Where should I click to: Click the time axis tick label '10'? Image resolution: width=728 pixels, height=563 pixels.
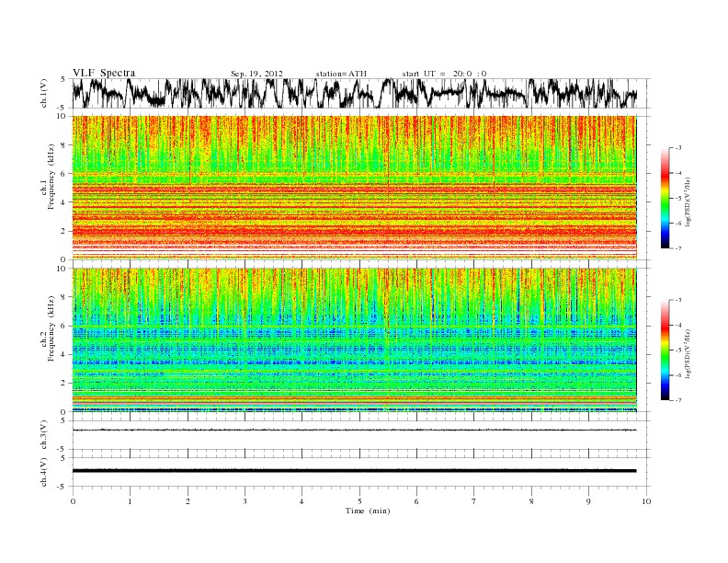pos(646,501)
